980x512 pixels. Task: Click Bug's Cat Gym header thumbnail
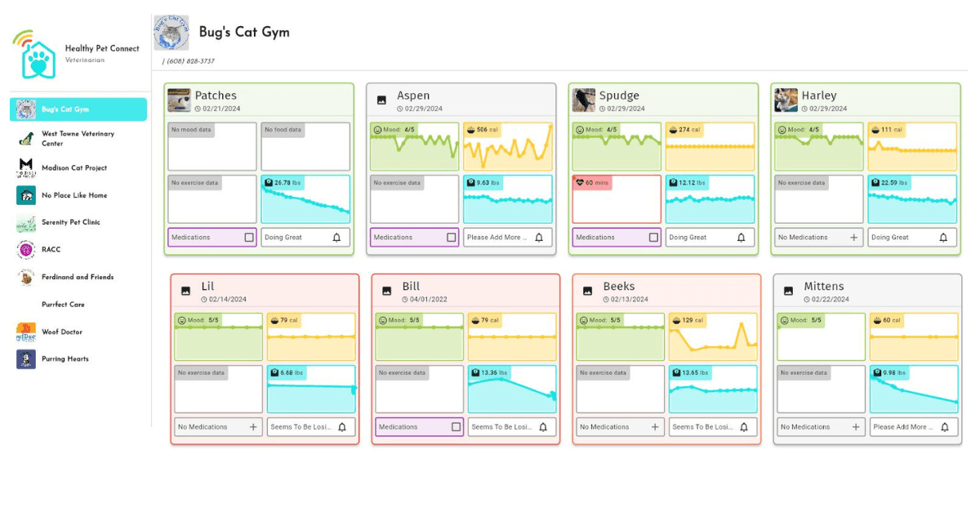pyautogui.click(x=171, y=33)
